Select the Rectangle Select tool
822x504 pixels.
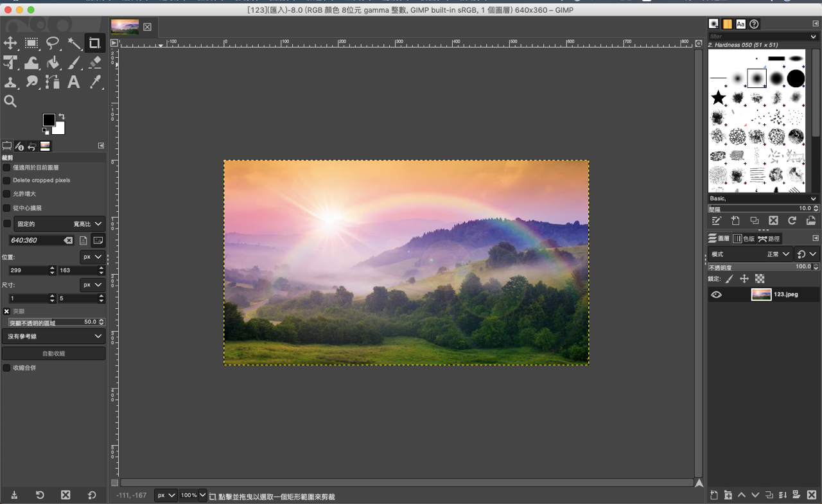pyautogui.click(x=31, y=43)
